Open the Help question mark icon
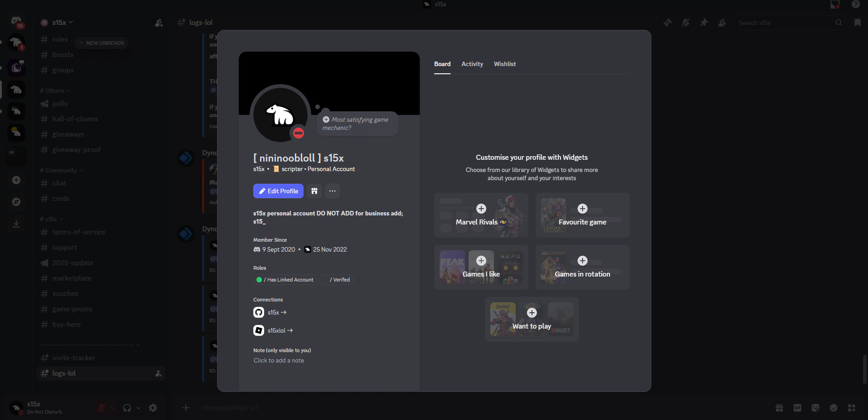The image size is (868, 420). (x=855, y=5)
